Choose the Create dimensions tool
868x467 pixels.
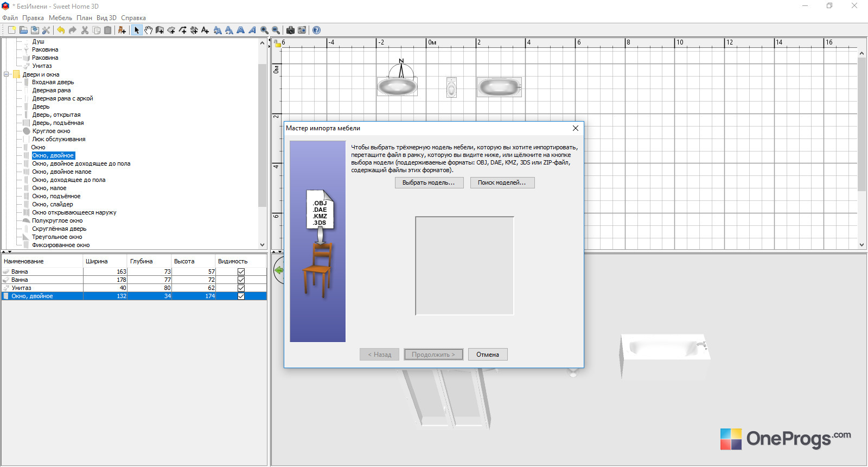194,30
